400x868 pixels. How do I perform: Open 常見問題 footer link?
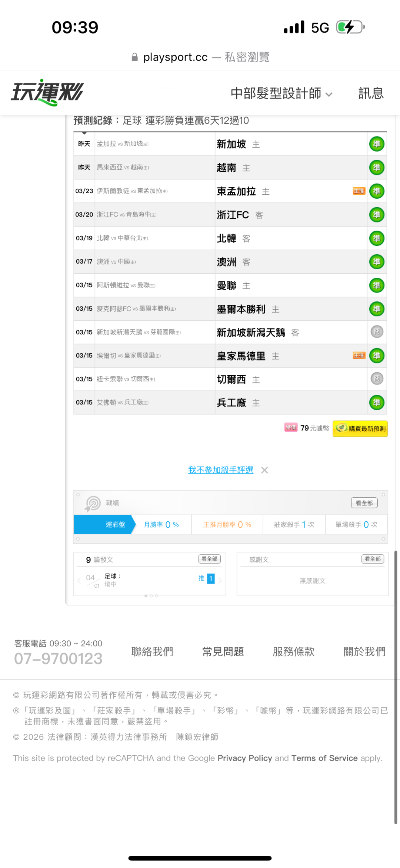223,651
